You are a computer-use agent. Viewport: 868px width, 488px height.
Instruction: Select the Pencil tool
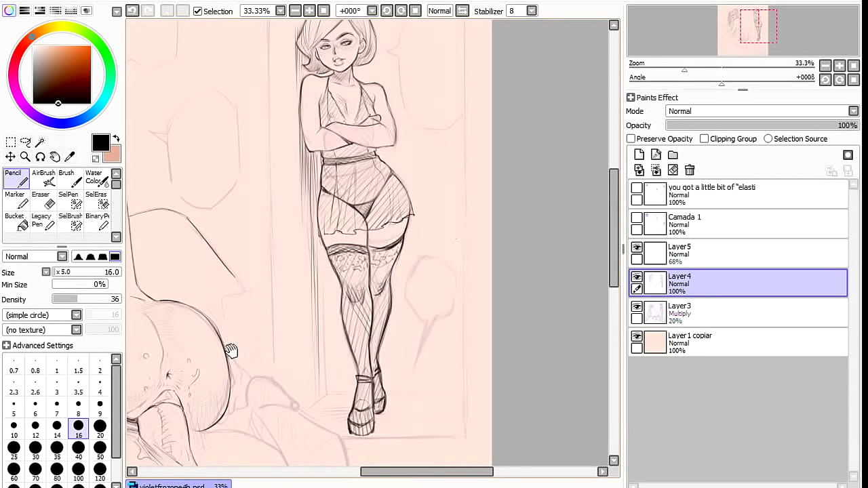click(x=16, y=178)
